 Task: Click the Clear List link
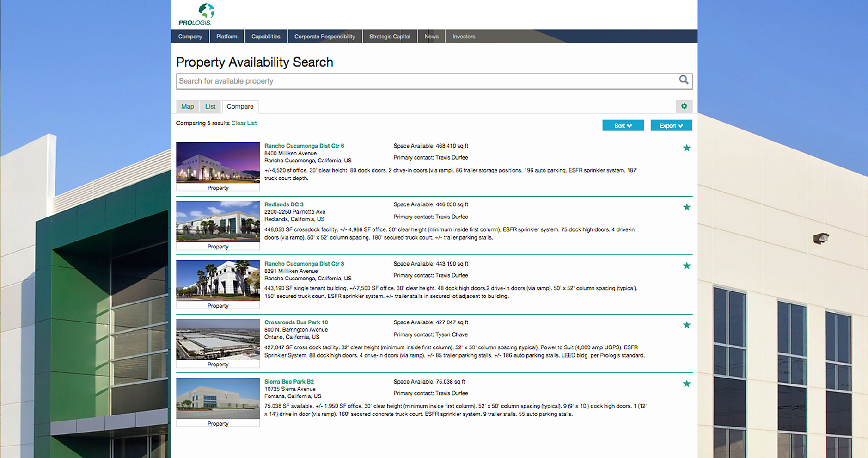244,123
